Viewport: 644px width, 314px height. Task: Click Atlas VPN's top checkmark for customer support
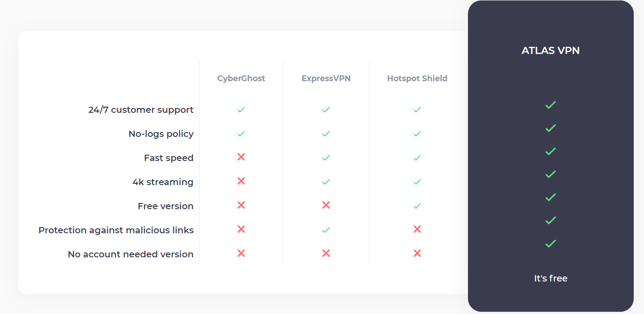click(x=551, y=105)
